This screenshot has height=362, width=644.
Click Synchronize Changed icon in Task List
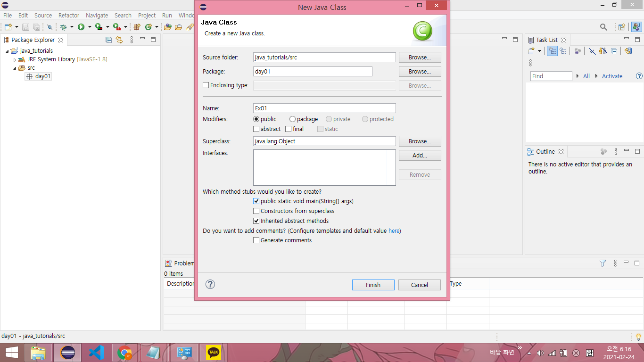(x=628, y=51)
